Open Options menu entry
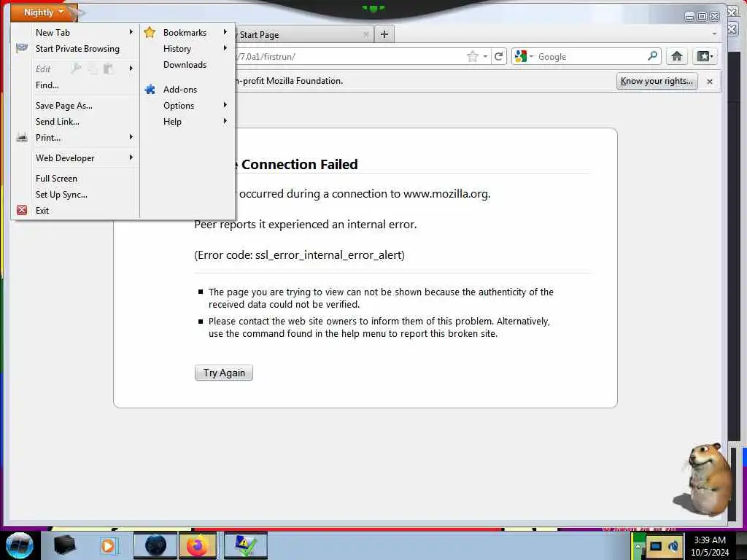 click(179, 106)
